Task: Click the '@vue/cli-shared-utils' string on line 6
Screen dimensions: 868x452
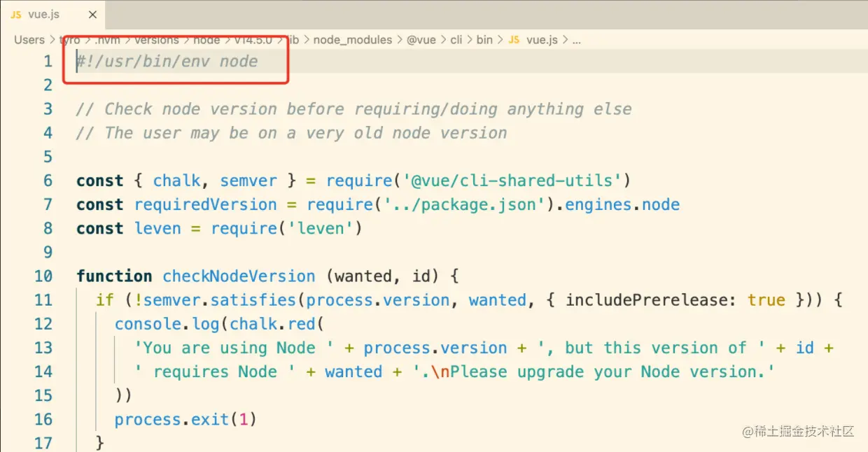Action: point(512,181)
